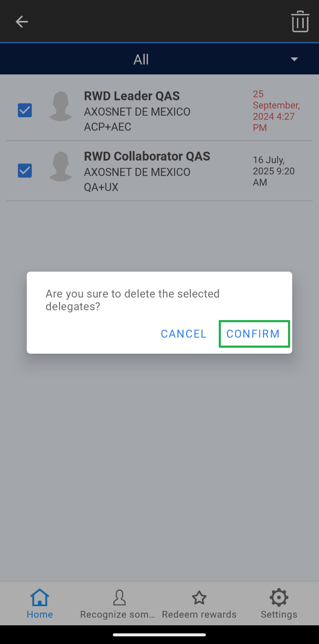
Task: Uncheck the RWD Collaborator QAS checkbox
Action: [x=25, y=171]
